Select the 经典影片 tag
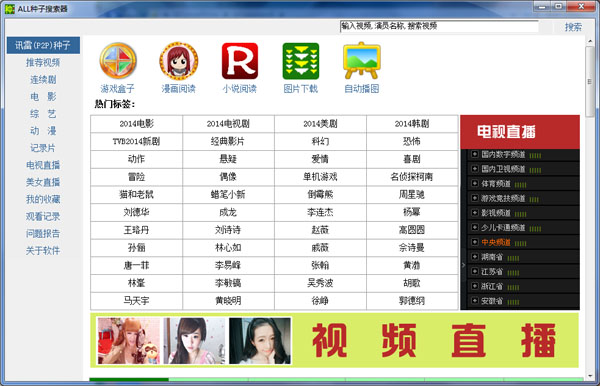 228,141
